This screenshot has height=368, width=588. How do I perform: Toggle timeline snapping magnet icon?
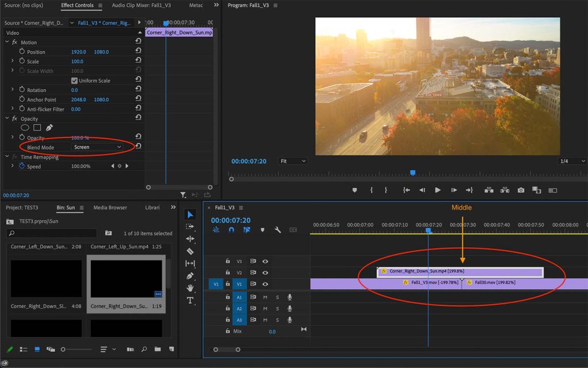click(231, 230)
